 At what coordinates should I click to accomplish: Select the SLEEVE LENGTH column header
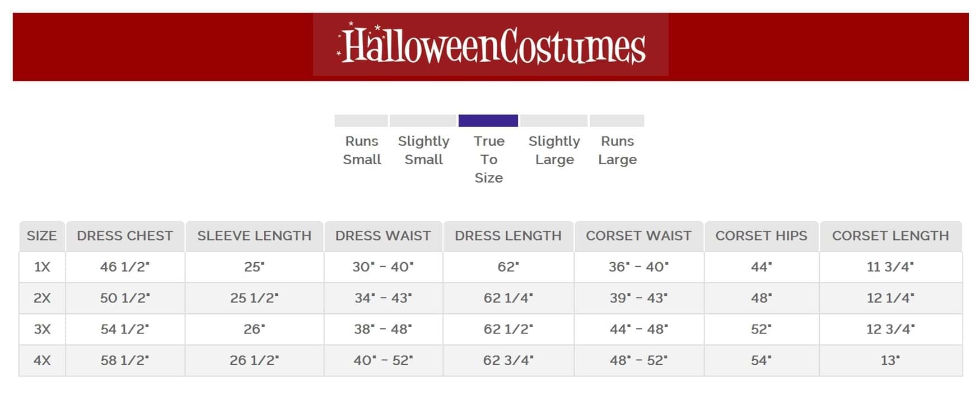pyautogui.click(x=254, y=236)
